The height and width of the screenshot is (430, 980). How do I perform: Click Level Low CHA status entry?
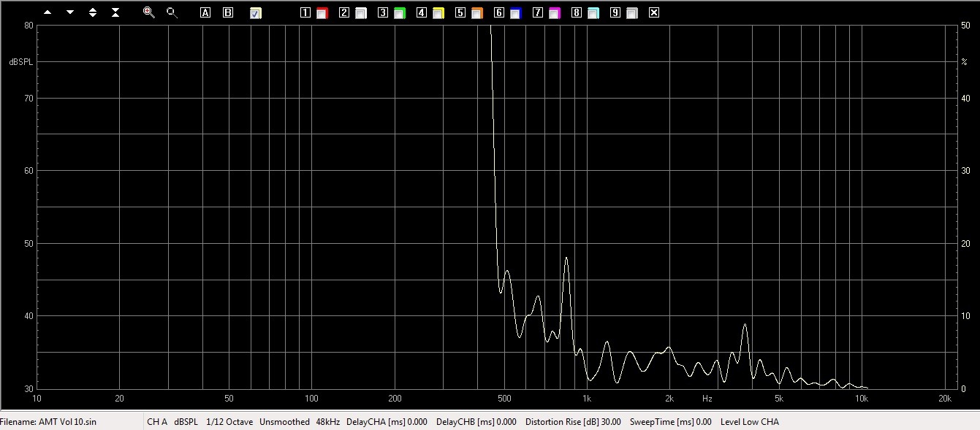pyautogui.click(x=749, y=421)
